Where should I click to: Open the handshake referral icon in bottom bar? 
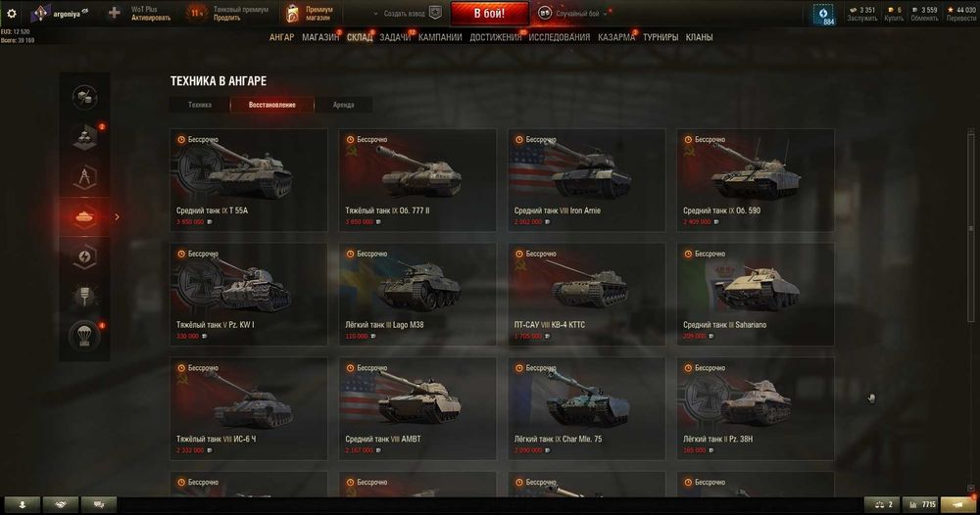(61, 504)
